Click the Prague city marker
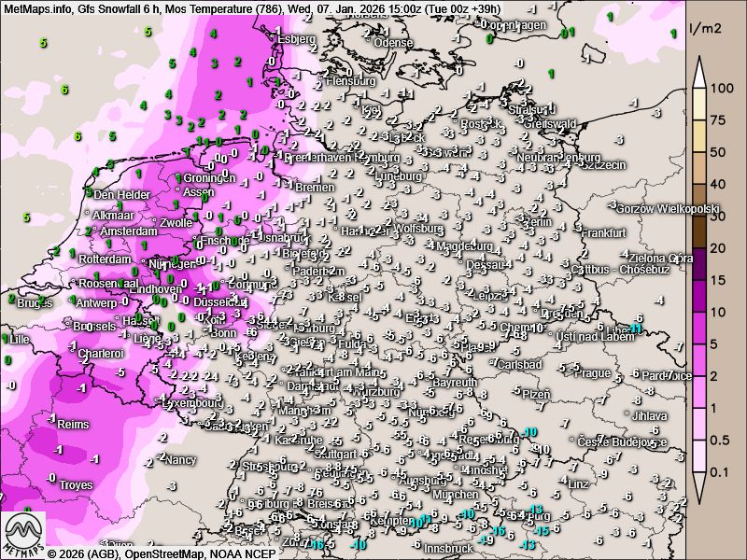 click(571, 372)
